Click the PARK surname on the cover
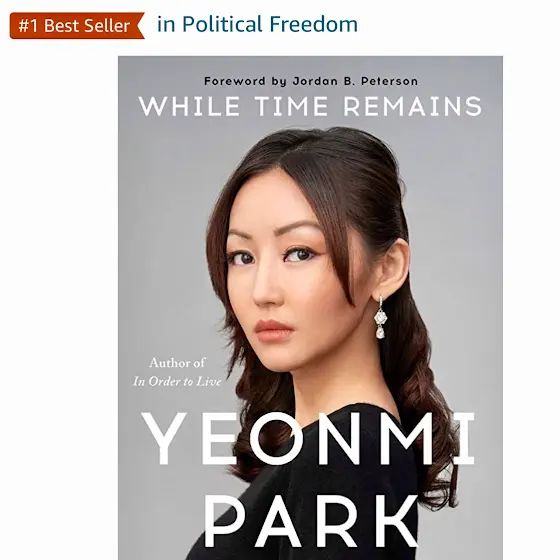 coord(310,521)
